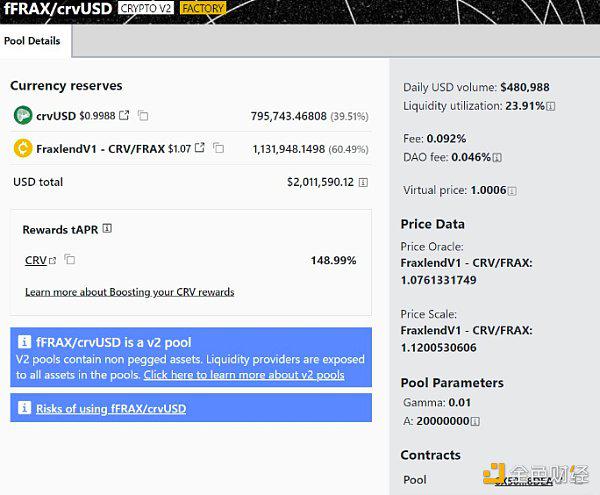600x495 pixels.
Task: Click info icon next to A parameter
Action: click(475, 422)
